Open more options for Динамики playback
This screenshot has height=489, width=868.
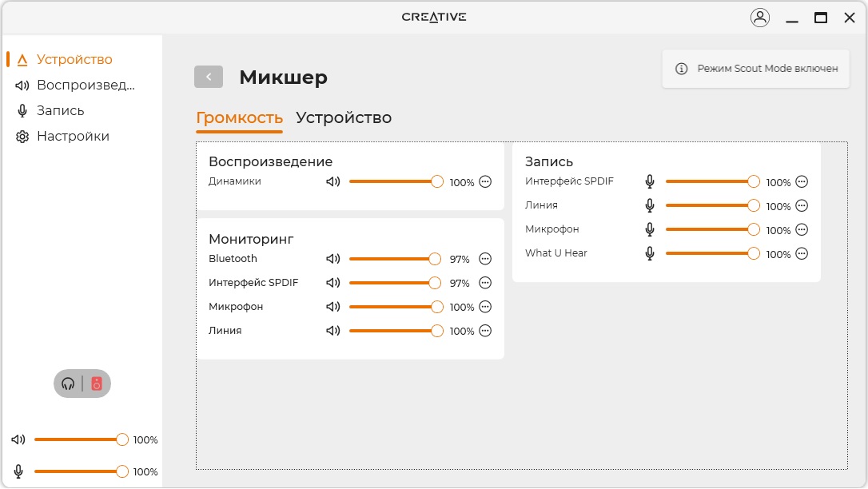485,181
